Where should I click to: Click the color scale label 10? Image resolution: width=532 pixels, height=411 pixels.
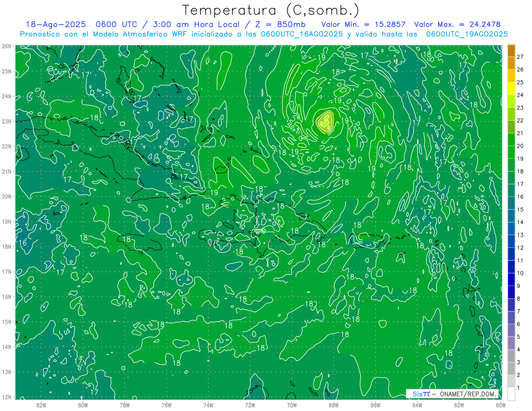coord(520,273)
